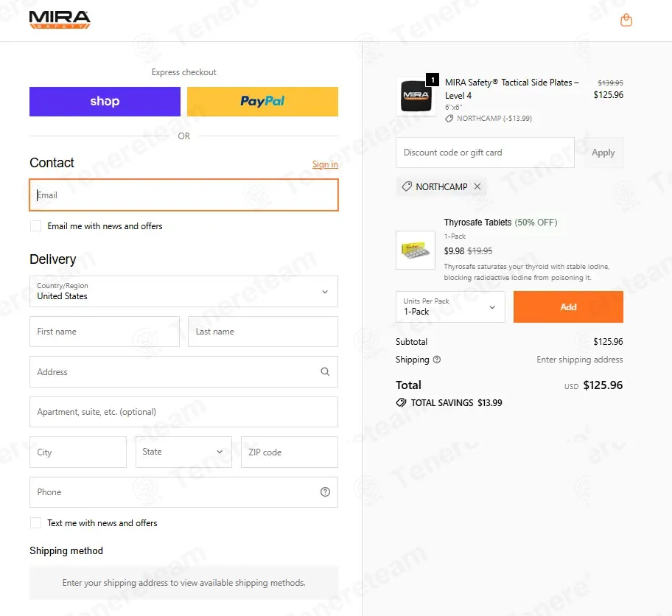Click the tag icon on NORTHCAMP chip
This screenshot has width=672, height=616.
point(407,186)
